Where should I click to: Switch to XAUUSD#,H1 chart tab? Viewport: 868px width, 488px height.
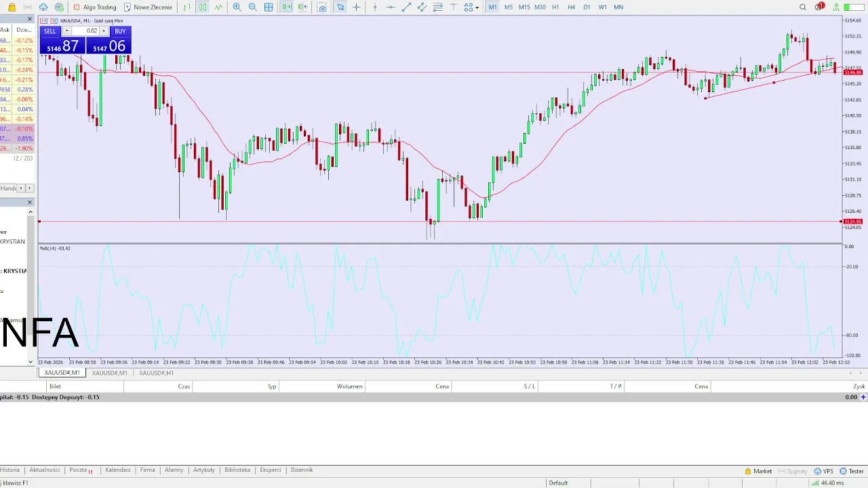point(156,373)
